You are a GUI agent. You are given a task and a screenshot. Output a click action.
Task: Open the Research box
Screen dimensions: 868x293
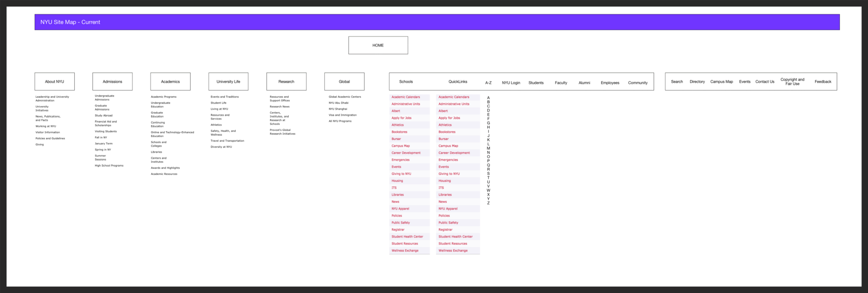(x=286, y=81)
